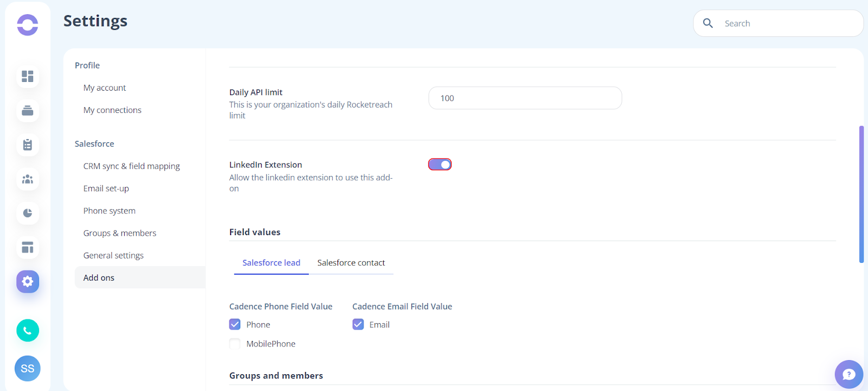868x391 pixels.
Task: Click the search magnifier icon
Action: click(x=708, y=23)
